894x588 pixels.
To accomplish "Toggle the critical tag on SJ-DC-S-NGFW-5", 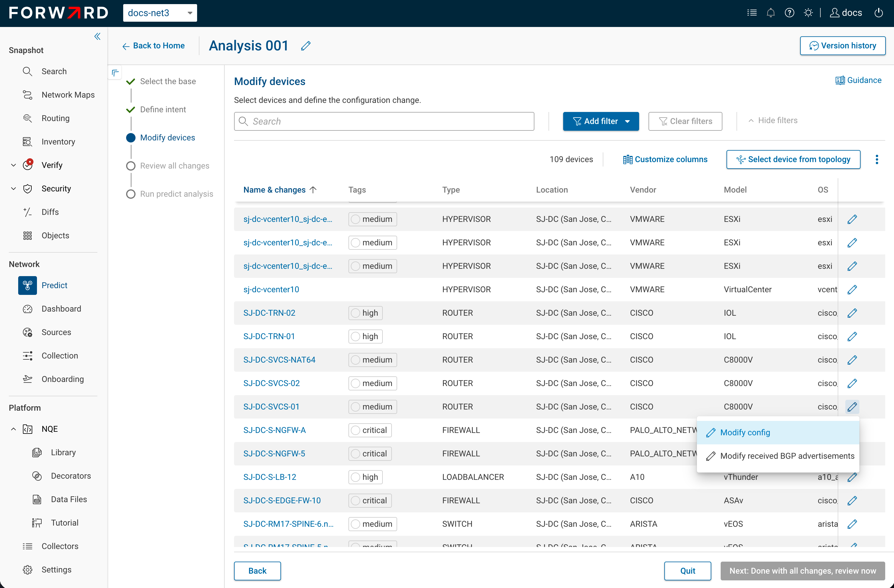I will click(370, 453).
